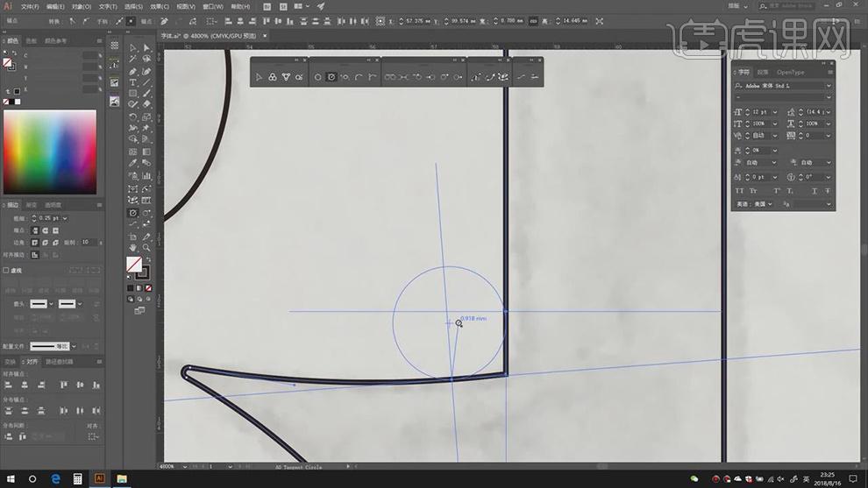Switch to the 透明度 (Transparency) tab
Image resolution: width=868 pixels, height=488 pixels.
point(53,205)
